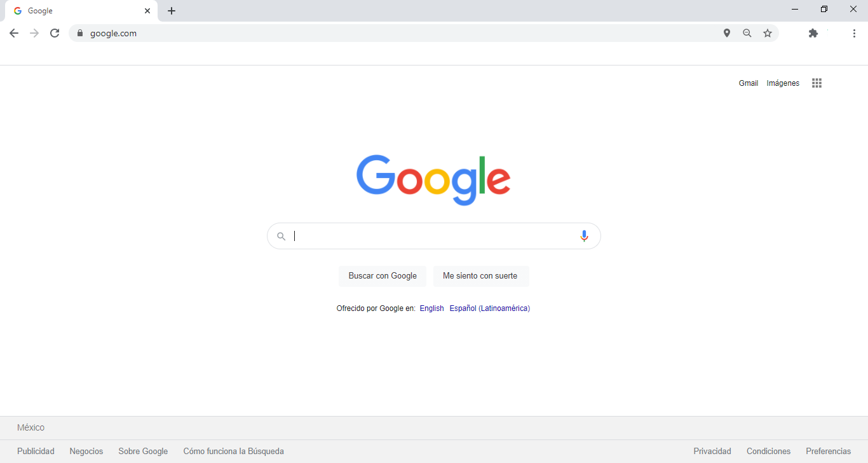The image size is (868, 463).
Task: Click the padlock site info icon
Action: (80, 33)
